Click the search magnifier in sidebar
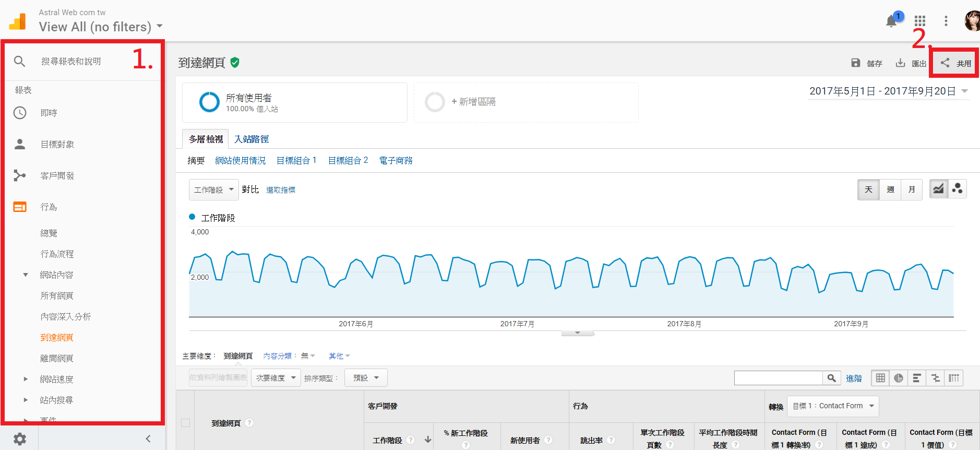Viewport: 980px width, 450px height. pyautogui.click(x=19, y=62)
